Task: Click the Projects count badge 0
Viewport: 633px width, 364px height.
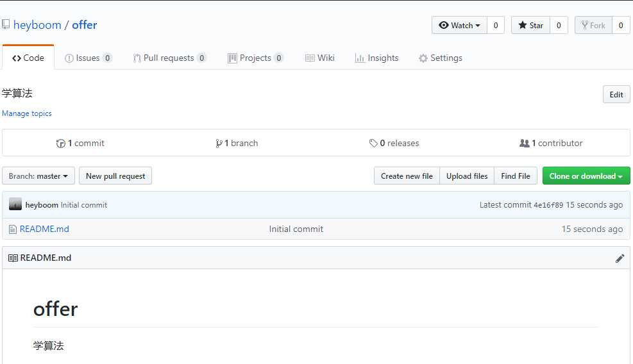Action: coord(278,58)
